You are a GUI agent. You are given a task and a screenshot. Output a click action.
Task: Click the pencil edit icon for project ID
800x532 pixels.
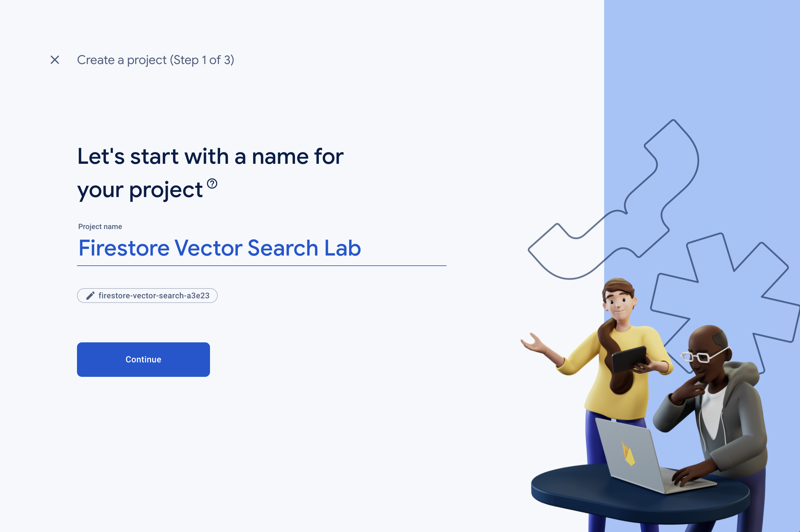coord(90,295)
